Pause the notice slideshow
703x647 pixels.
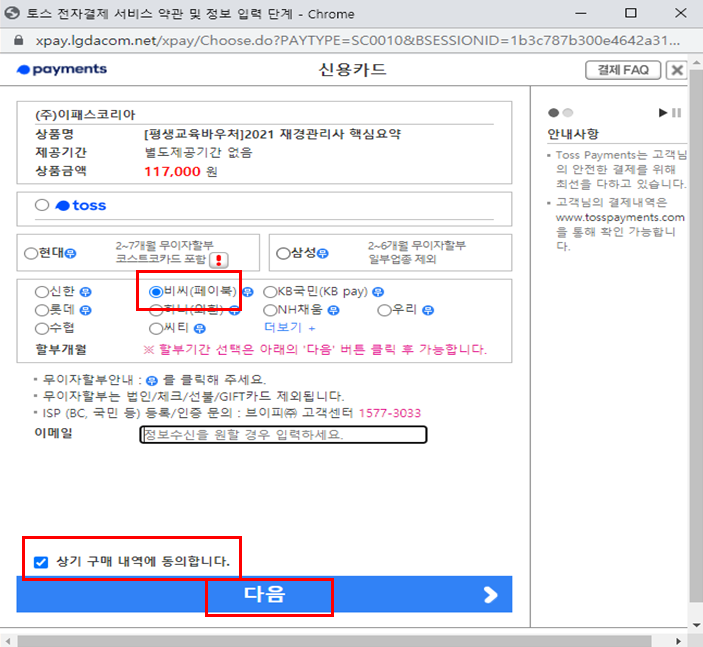tap(677, 113)
